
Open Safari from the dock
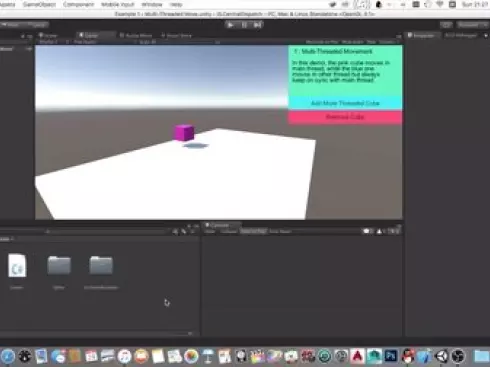point(7,356)
